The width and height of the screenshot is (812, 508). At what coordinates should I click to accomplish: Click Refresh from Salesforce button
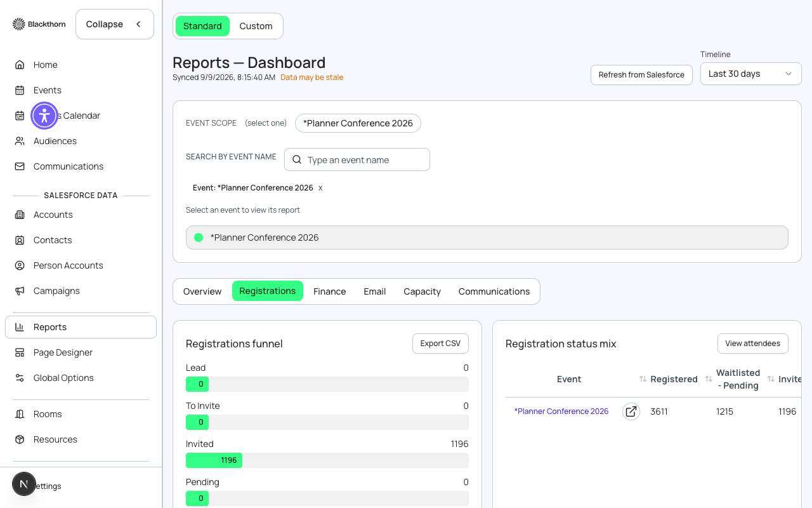pos(641,74)
